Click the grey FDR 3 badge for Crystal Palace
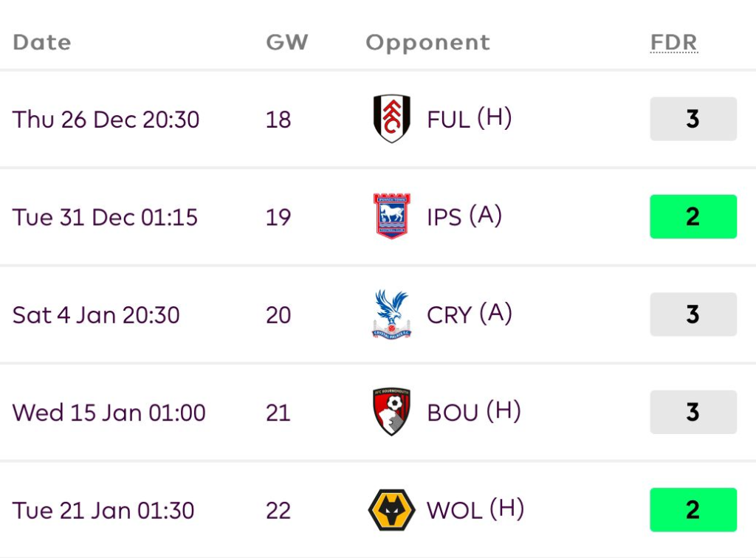Image resolution: width=756 pixels, height=558 pixels. (693, 314)
